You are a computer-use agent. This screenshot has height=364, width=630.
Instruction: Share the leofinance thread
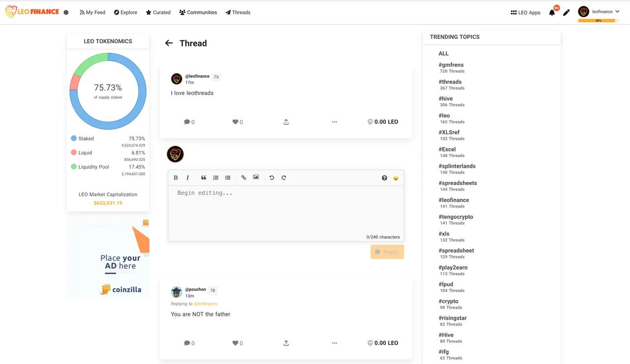tap(286, 122)
